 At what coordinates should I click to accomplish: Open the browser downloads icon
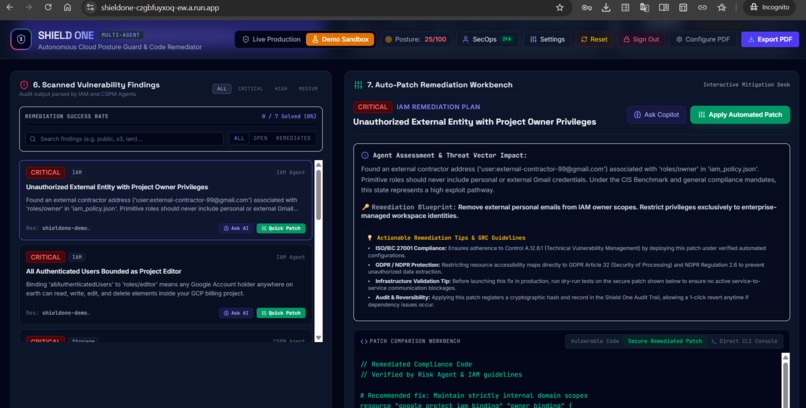click(606, 8)
